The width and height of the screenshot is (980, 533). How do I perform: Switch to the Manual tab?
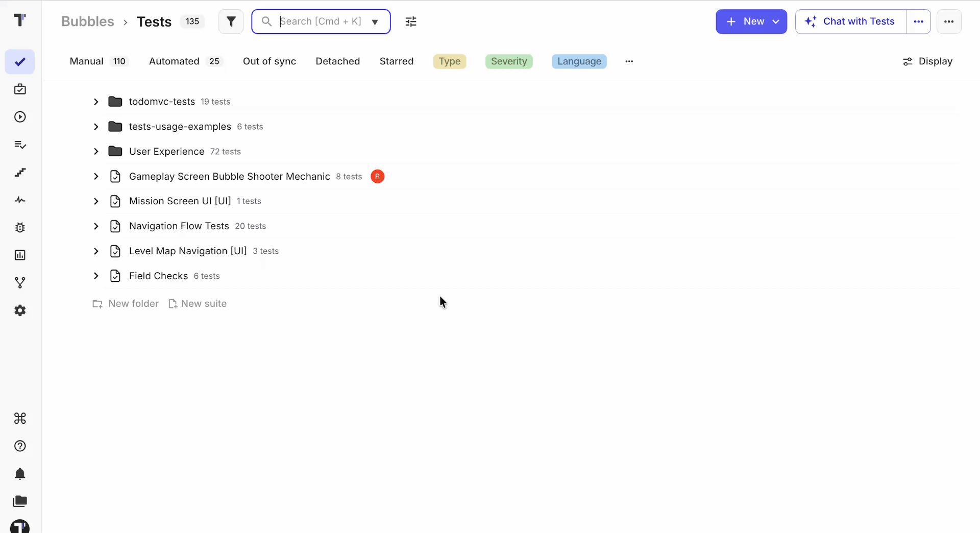coord(99,61)
